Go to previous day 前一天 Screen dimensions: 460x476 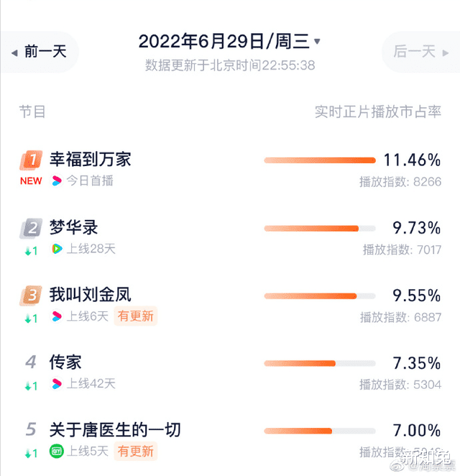(40, 52)
